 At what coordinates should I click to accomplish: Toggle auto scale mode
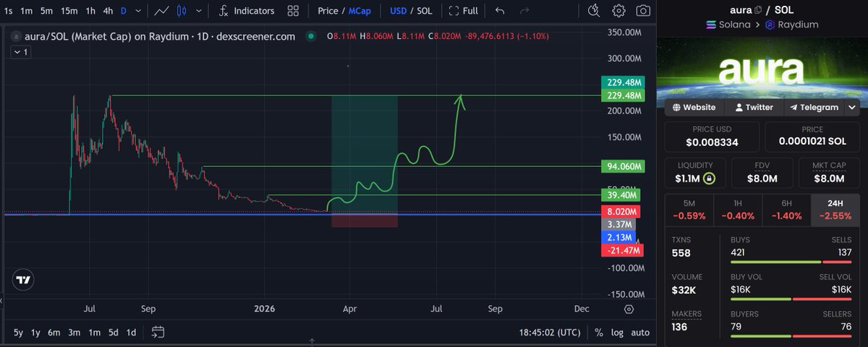click(x=640, y=333)
